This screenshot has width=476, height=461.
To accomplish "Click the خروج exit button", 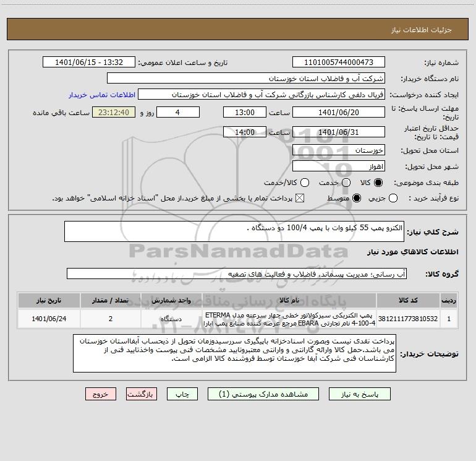I will tap(101, 394).
